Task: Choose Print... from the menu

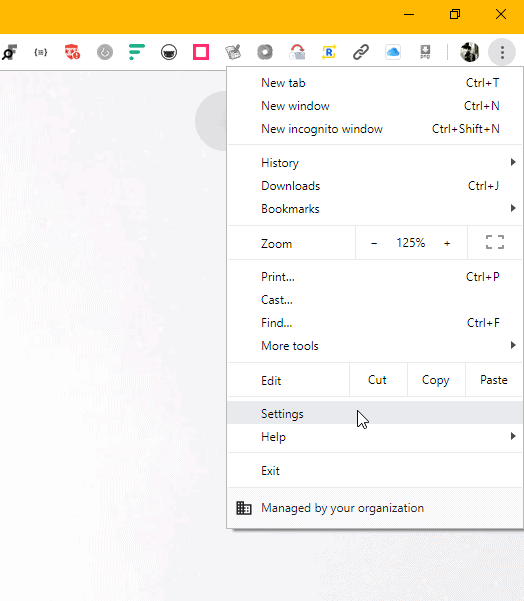Action: click(375, 277)
